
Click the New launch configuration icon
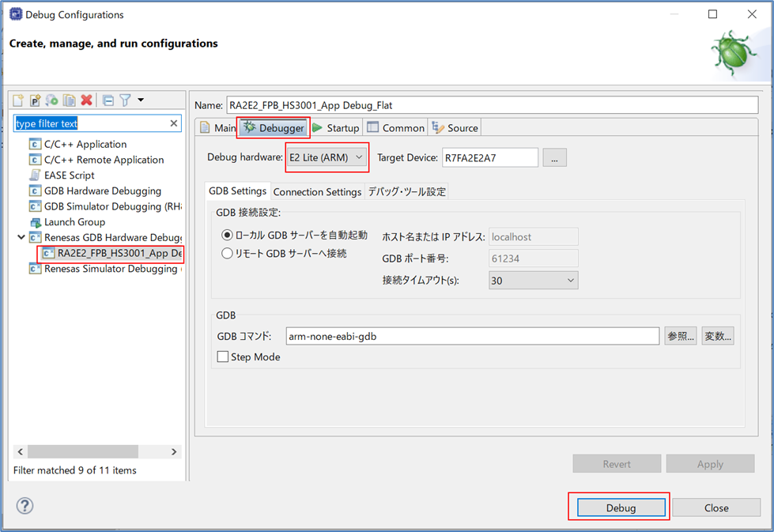tap(17, 100)
